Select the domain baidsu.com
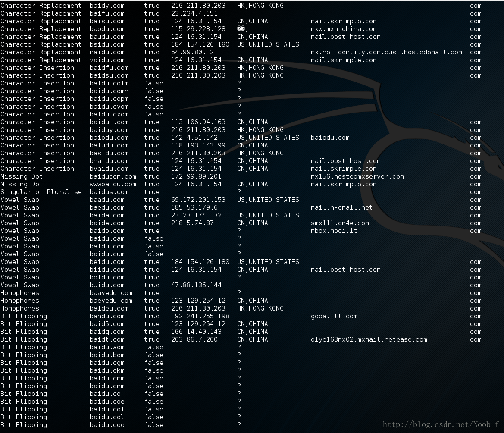This screenshot has height=433, width=504. 109,75
